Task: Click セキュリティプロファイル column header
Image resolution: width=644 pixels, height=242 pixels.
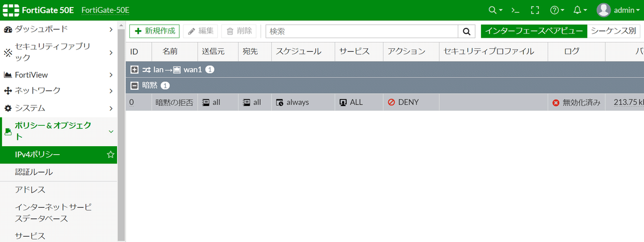Action: coord(493,51)
